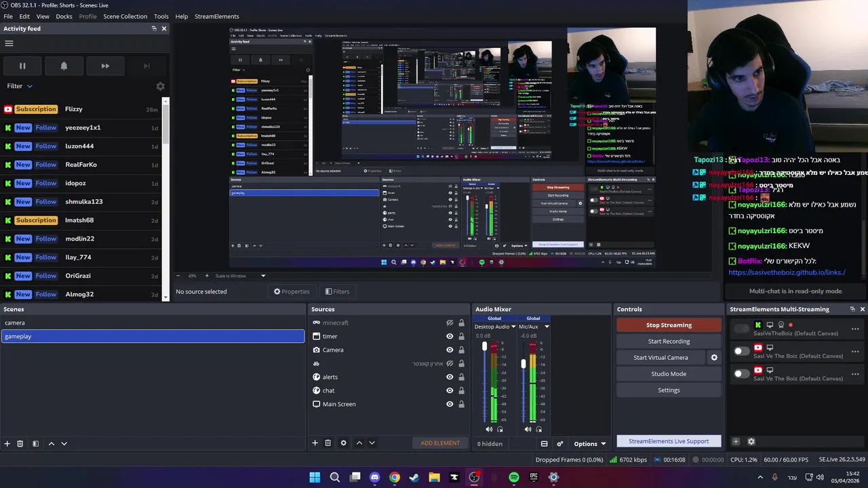This screenshot has width=868, height=488.
Task: Hide the Main Screen source
Action: point(450,404)
